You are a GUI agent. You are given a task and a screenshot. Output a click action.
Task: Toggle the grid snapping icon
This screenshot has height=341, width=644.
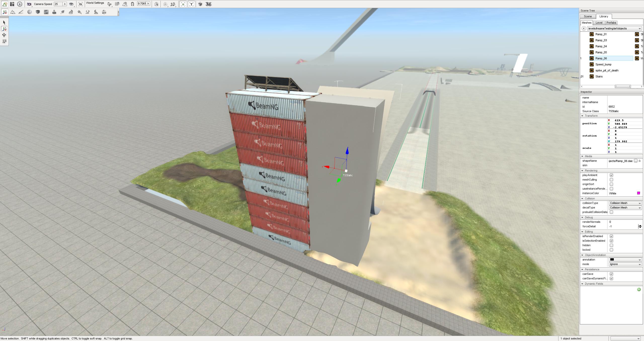(x=117, y=4)
